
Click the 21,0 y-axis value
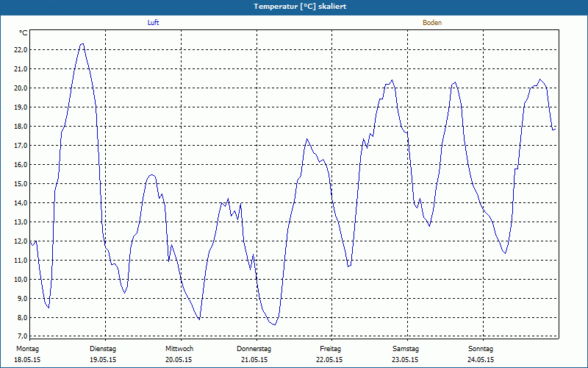(x=21, y=69)
